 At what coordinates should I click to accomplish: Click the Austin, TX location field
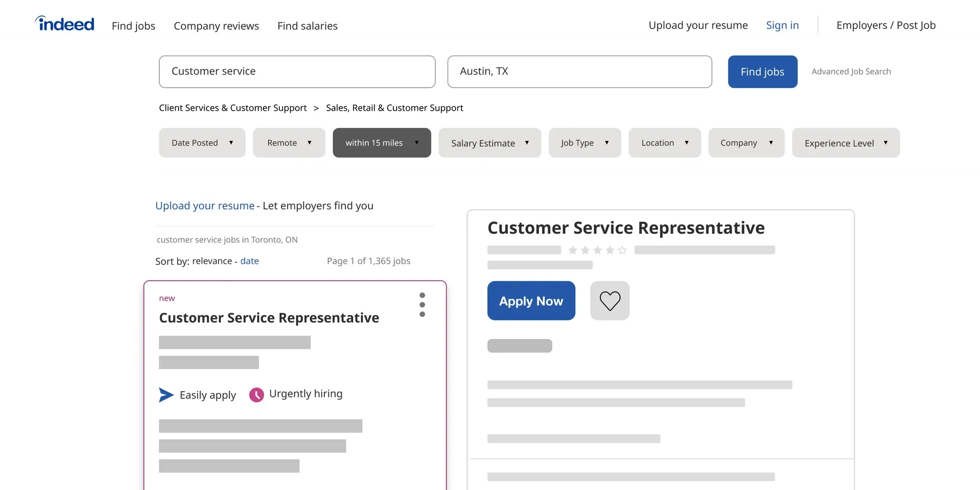pos(579,71)
